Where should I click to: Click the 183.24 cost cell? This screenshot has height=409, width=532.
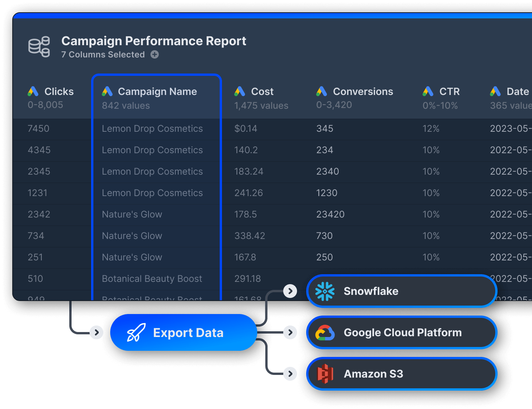(249, 172)
